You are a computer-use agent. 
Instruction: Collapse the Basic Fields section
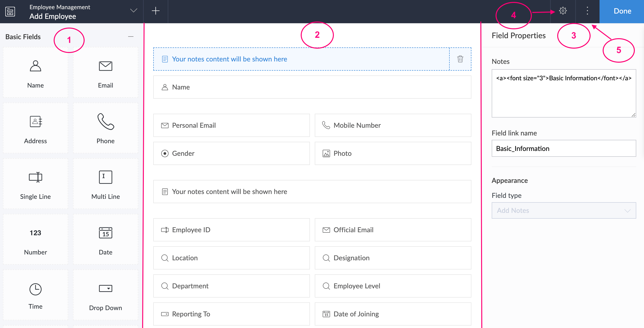131,37
